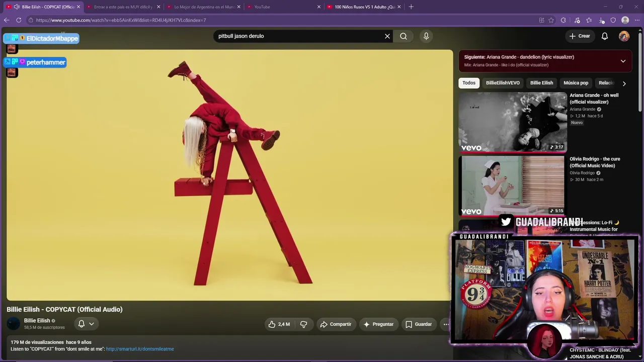Select the 'Billie Eilish' filter chip

(x=541, y=83)
